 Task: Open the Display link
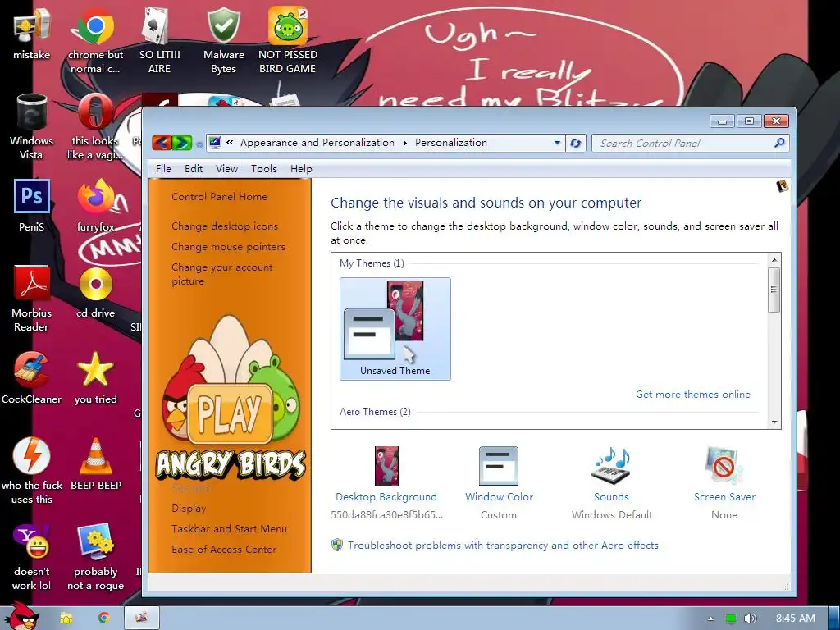pos(189,509)
